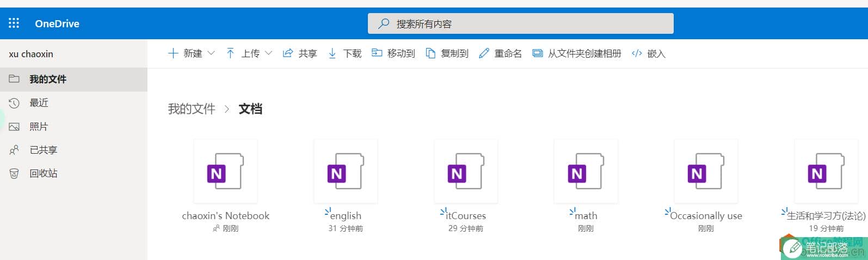Click the 文档 breadcrumb title
Image resolution: width=868 pixels, height=260 pixels.
point(250,109)
